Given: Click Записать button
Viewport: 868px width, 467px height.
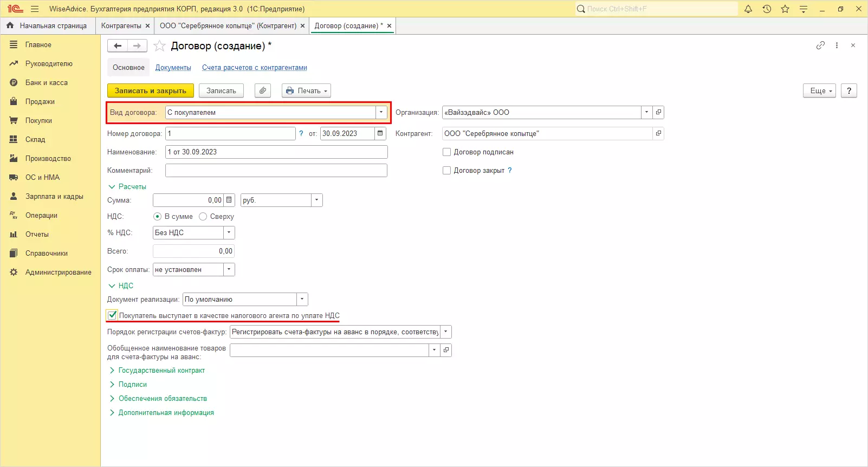Looking at the screenshot, I should pos(221,90).
